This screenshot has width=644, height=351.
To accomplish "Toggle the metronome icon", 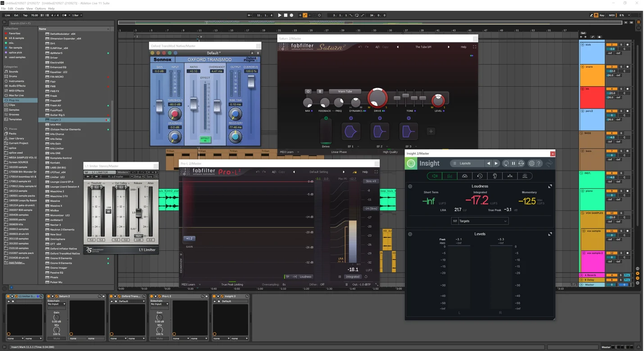I will [x=64, y=15].
